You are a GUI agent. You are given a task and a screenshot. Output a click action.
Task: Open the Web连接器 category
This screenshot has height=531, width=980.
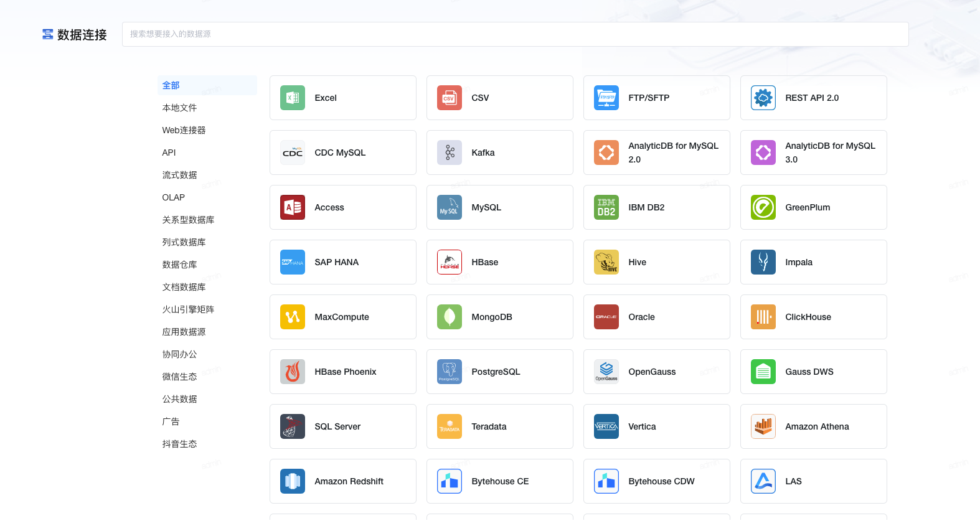click(x=207, y=130)
